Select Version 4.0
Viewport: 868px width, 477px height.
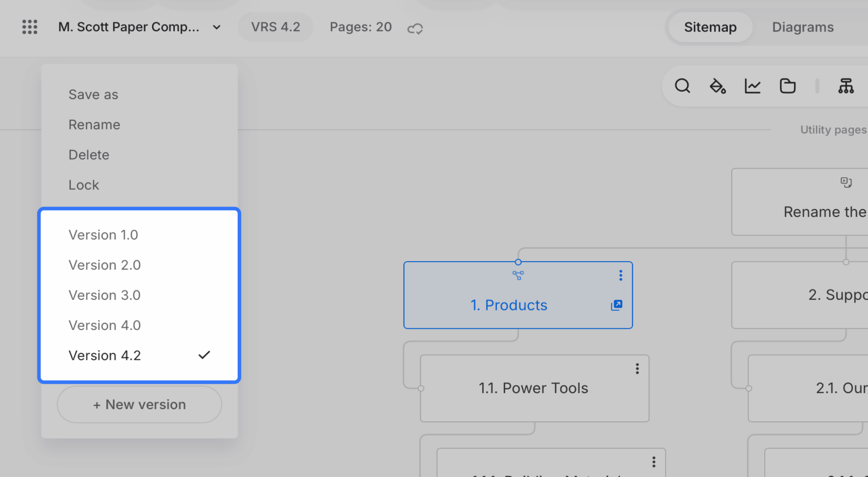(x=139, y=325)
